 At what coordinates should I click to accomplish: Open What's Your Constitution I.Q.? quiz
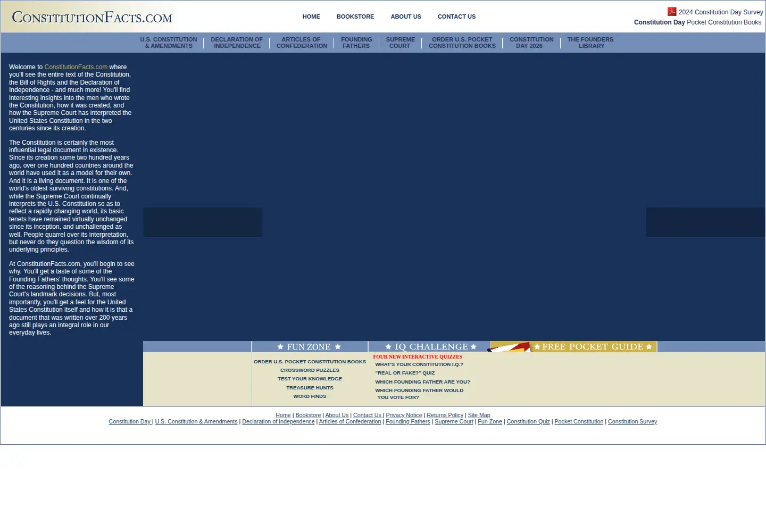pos(419,364)
